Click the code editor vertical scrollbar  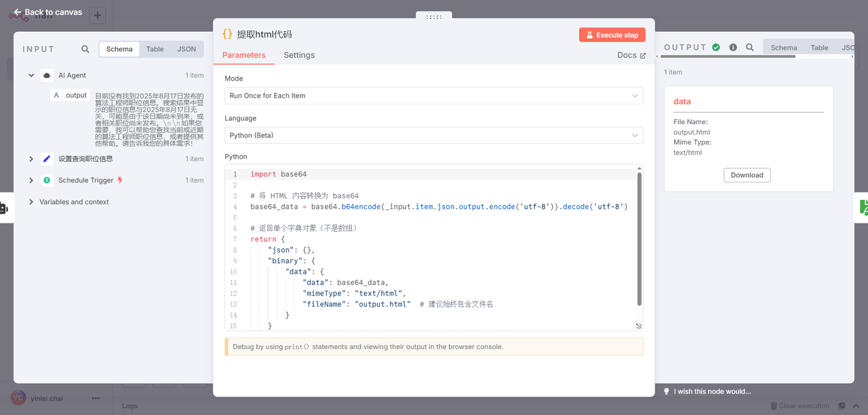tap(639, 239)
